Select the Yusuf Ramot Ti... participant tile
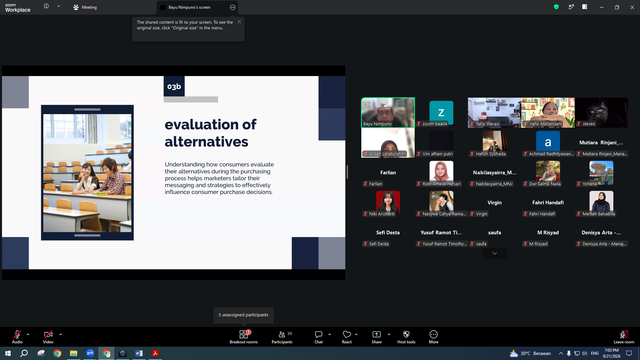 click(441, 233)
